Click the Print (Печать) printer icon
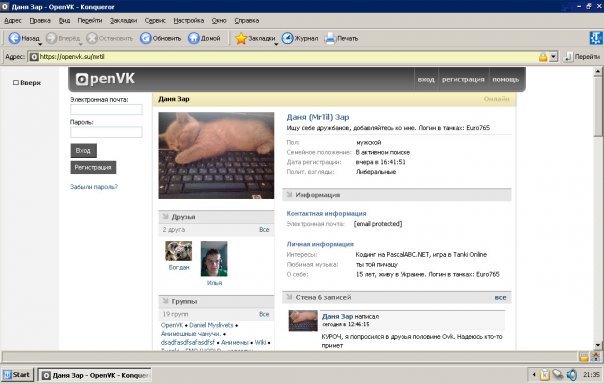This screenshot has width=604, height=384. tap(330, 38)
